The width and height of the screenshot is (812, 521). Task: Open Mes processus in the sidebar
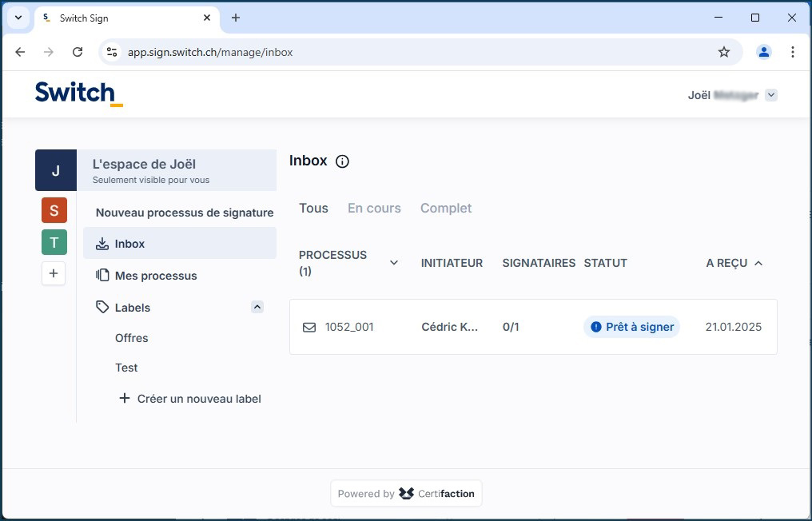coord(155,276)
